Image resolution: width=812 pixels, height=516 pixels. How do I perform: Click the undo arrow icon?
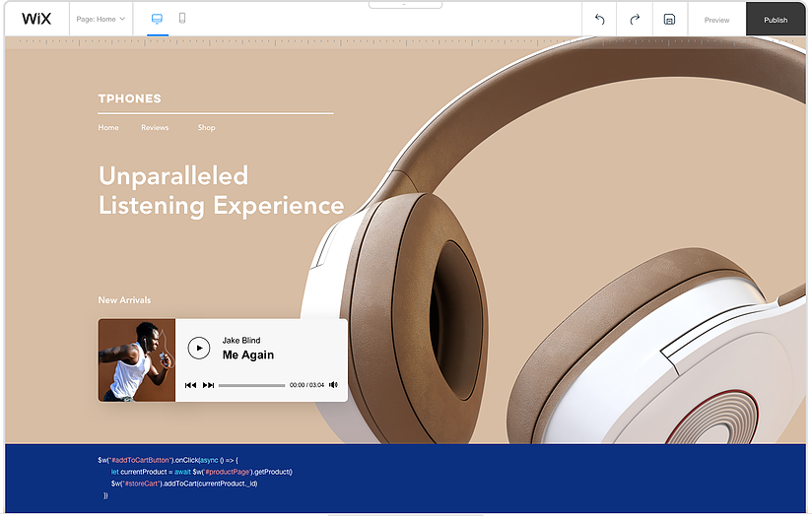coord(600,20)
